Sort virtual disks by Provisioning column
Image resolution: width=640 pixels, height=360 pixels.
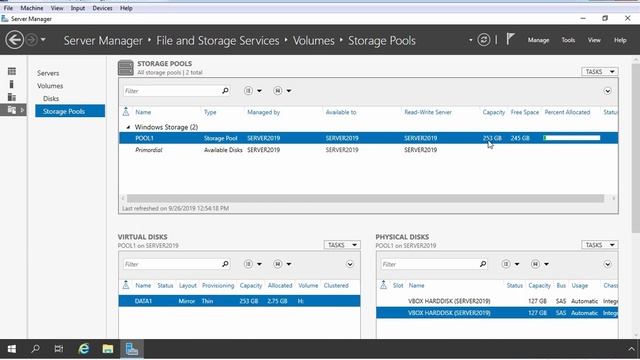tap(218, 286)
